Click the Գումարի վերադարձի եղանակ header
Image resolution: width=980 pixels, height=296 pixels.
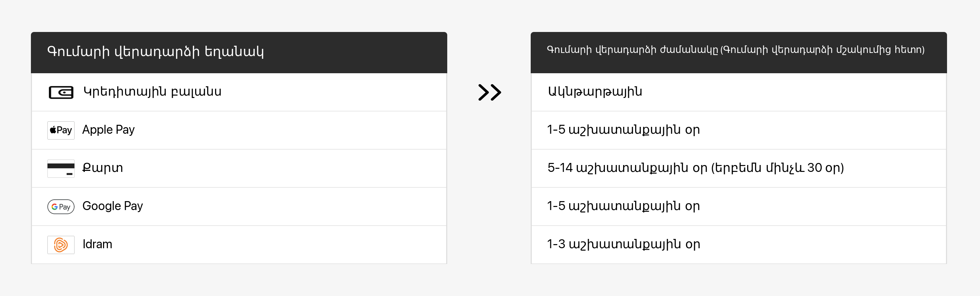pyautogui.click(x=155, y=52)
